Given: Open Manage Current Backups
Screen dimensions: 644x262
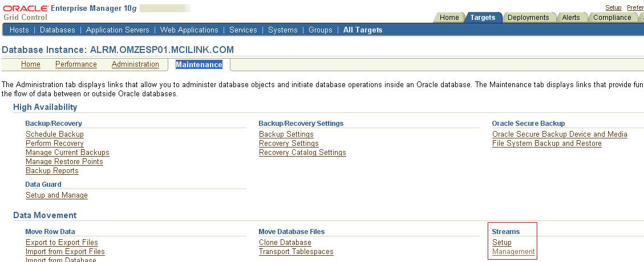Looking at the screenshot, I should point(67,152).
